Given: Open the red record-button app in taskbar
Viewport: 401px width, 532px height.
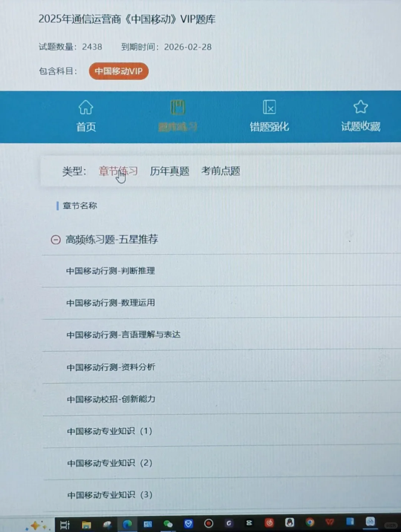Looking at the screenshot, I should [x=209, y=523].
